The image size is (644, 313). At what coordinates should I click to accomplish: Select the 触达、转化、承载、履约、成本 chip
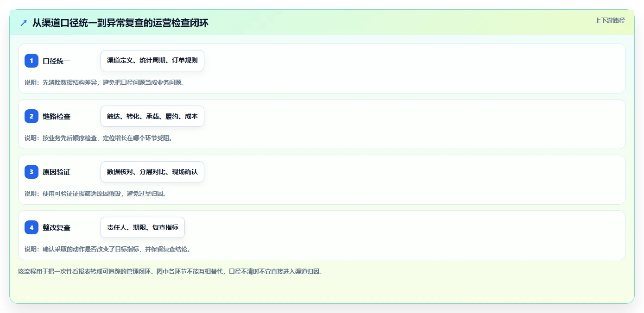152,116
